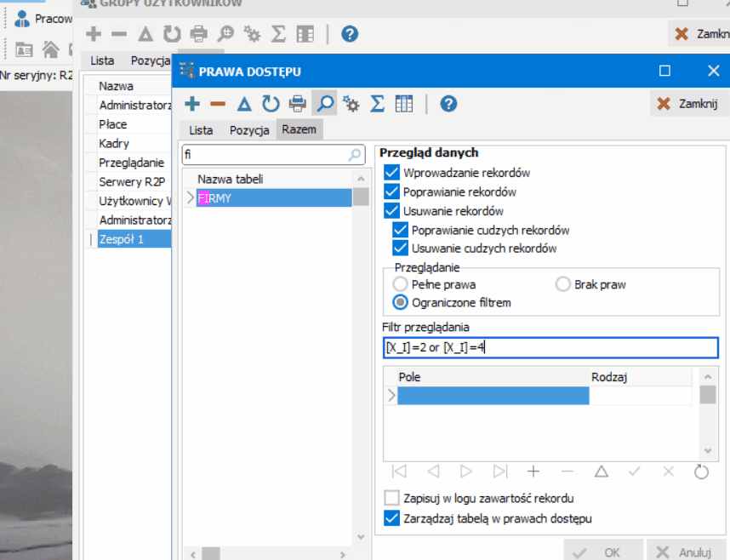Click the next-record navigator arrow under Pole grid
This screenshot has width=730, height=560.
(465, 471)
